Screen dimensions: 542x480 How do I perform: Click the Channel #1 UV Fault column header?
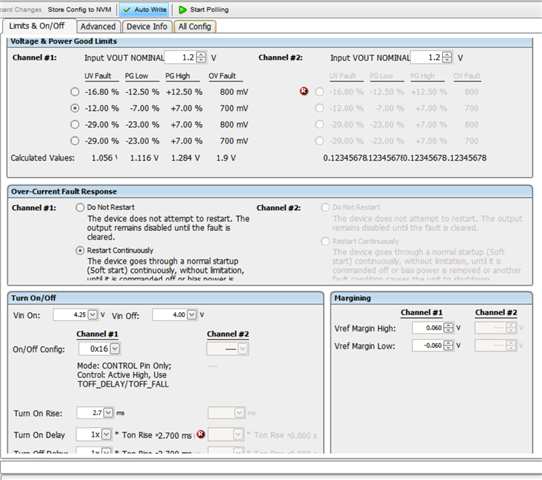[x=98, y=76]
